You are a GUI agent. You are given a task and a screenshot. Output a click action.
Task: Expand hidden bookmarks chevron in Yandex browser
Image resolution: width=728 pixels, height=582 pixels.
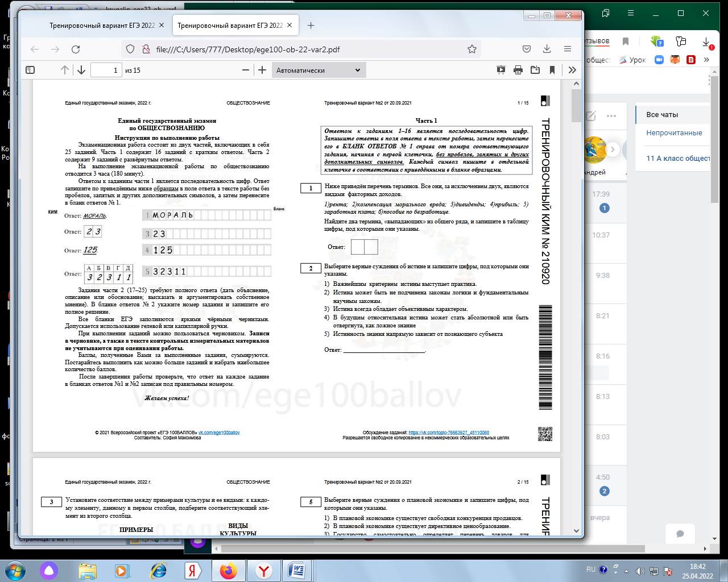[706, 60]
